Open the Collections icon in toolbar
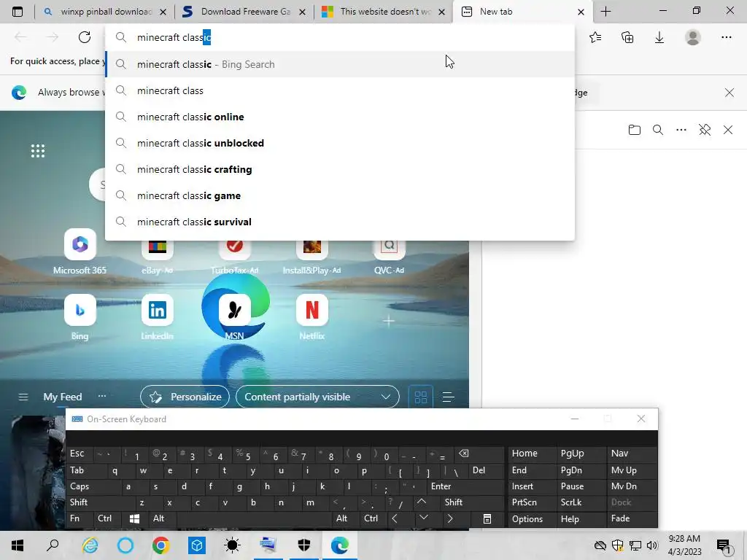Image resolution: width=747 pixels, height=560 pixels. [627, 37]
